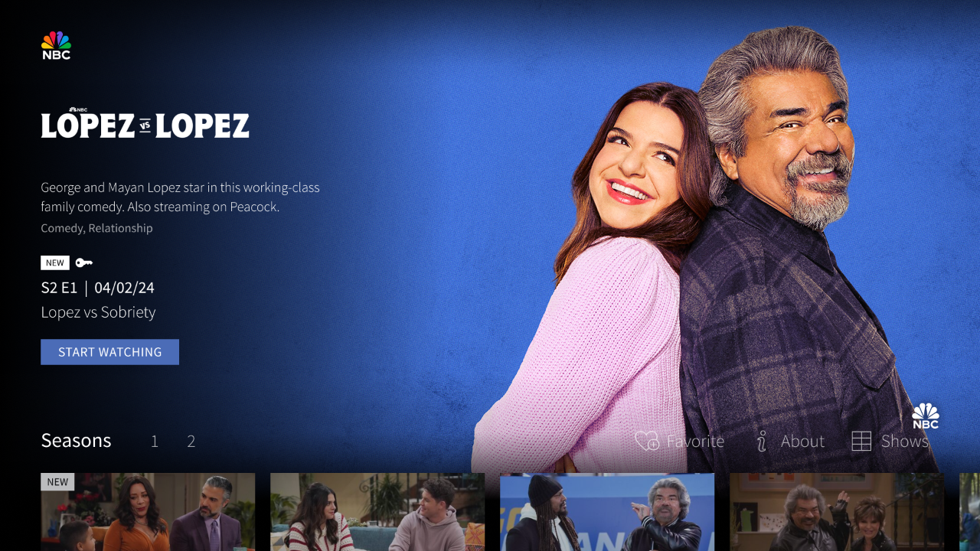980x551 pixels.
Task: Click the episode title Lopez vs Sobriety
Action: [x=98, y=312]
